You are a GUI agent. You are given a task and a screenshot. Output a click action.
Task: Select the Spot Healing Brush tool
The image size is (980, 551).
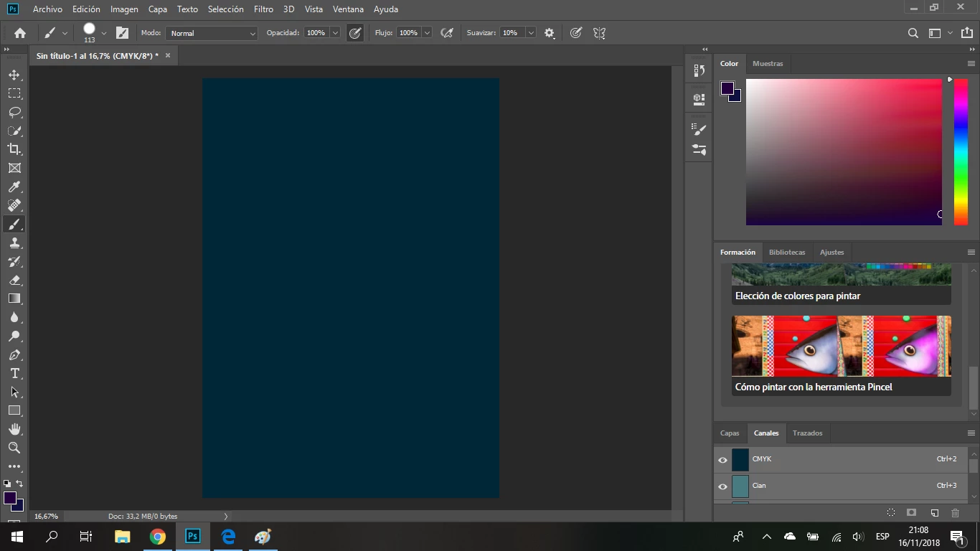pyautogui.click(x=14, y=205)
